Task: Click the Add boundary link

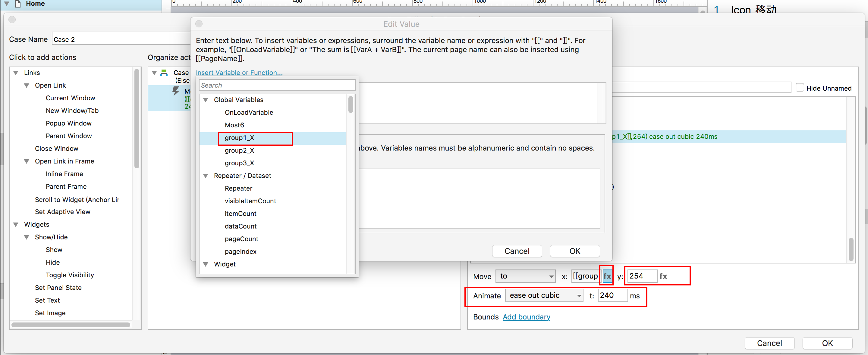Action: pyautogui.click(x=526, y=317)
